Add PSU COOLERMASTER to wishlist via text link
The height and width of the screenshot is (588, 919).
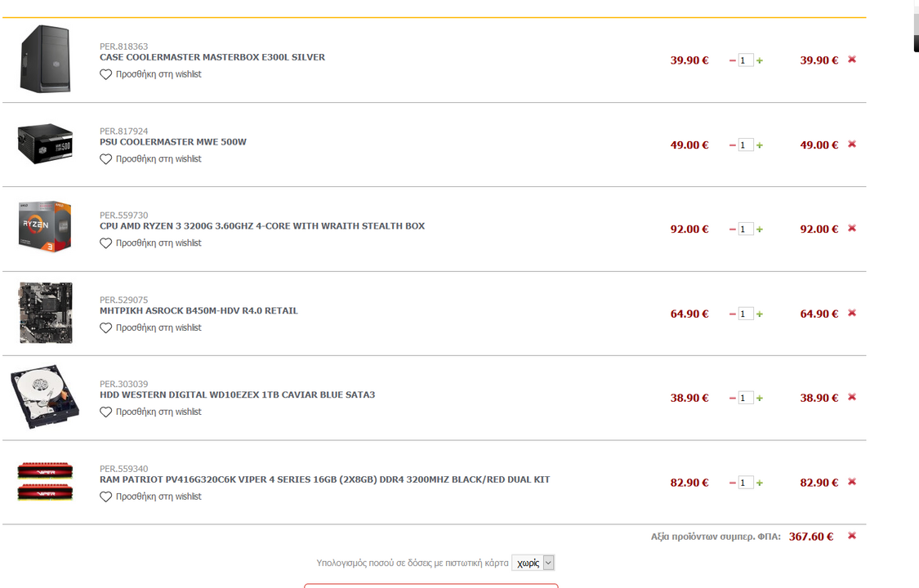[x=158, y=158]
